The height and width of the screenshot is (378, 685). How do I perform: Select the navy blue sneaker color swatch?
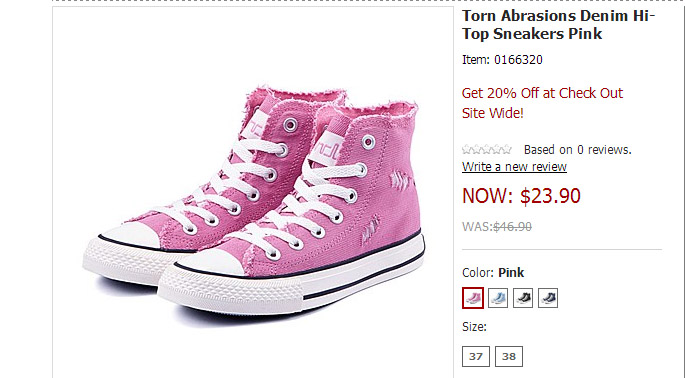[548, 298]
